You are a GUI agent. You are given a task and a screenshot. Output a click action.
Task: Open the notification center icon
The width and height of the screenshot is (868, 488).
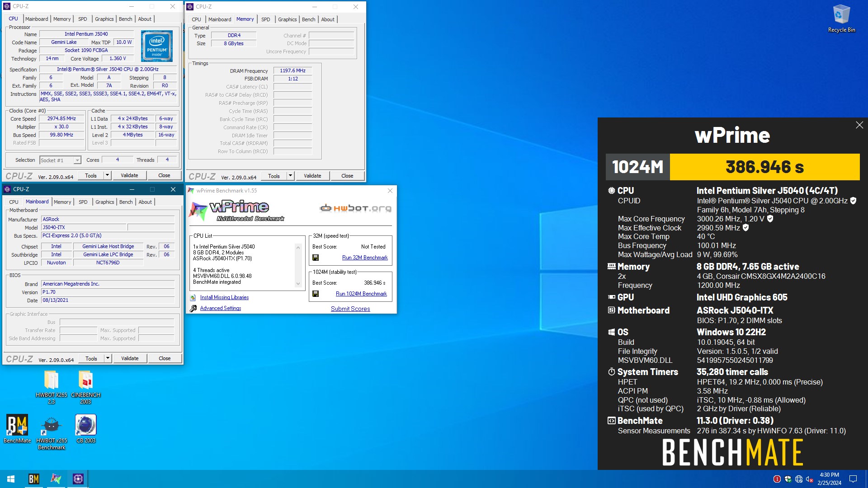click(853, 479)
